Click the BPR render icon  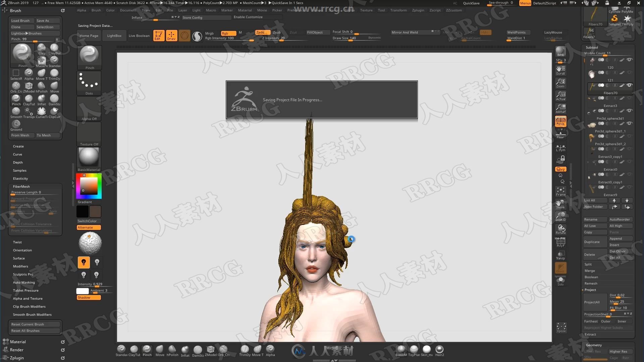560,52
